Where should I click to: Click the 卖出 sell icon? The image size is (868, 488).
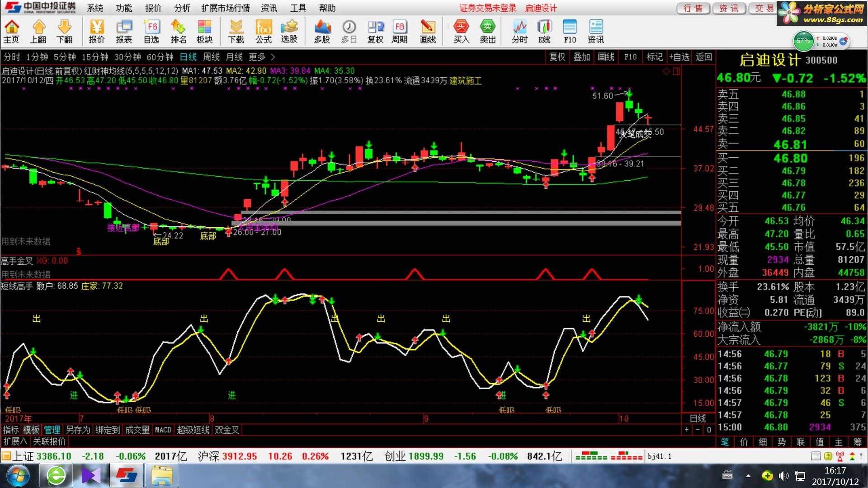(488, 32)
